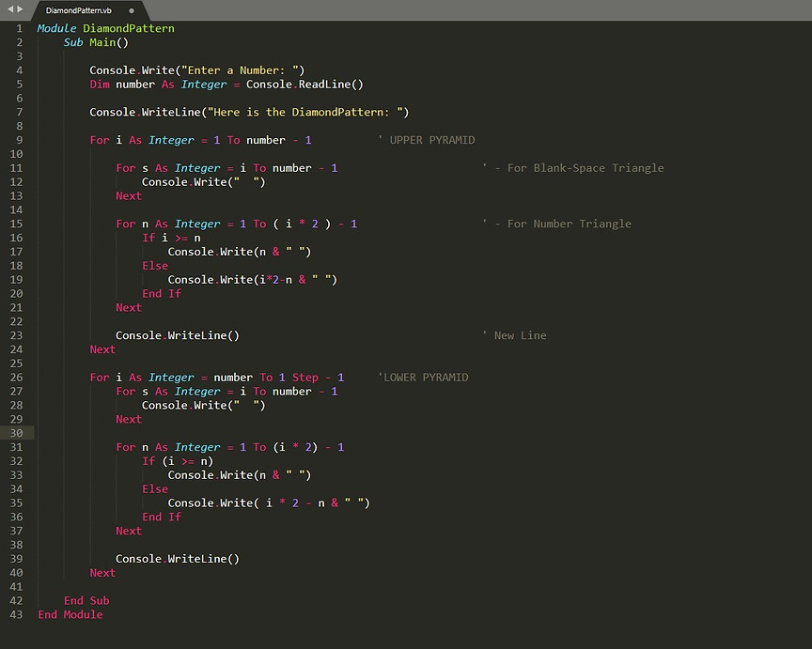Click the "Enter a Number: " string
The image size is (812, 649).
point(240,70)
